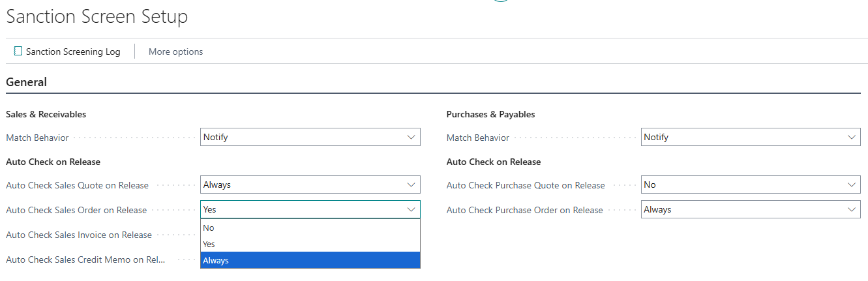Toggle Auto Check Sales Order dropdown
868x281 pixels.
click(x=310, y=209)
